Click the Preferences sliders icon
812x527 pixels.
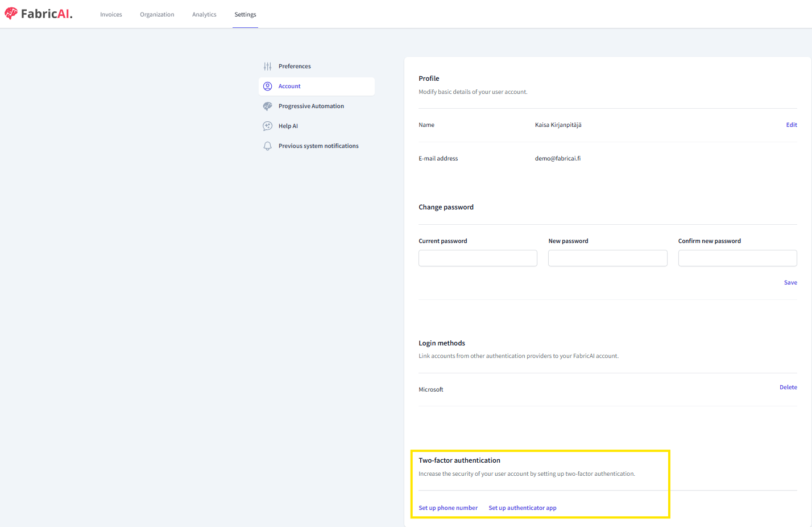pyautogui.click(x=267, y=67)
